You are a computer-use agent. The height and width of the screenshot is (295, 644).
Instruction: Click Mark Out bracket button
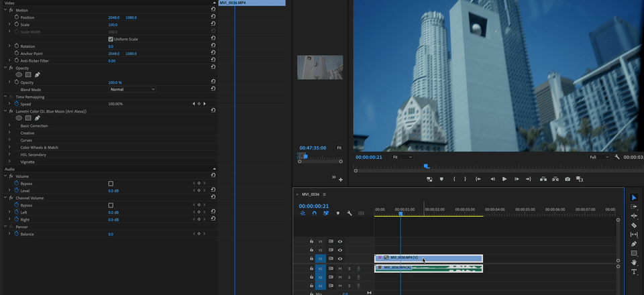pos(466,179)
